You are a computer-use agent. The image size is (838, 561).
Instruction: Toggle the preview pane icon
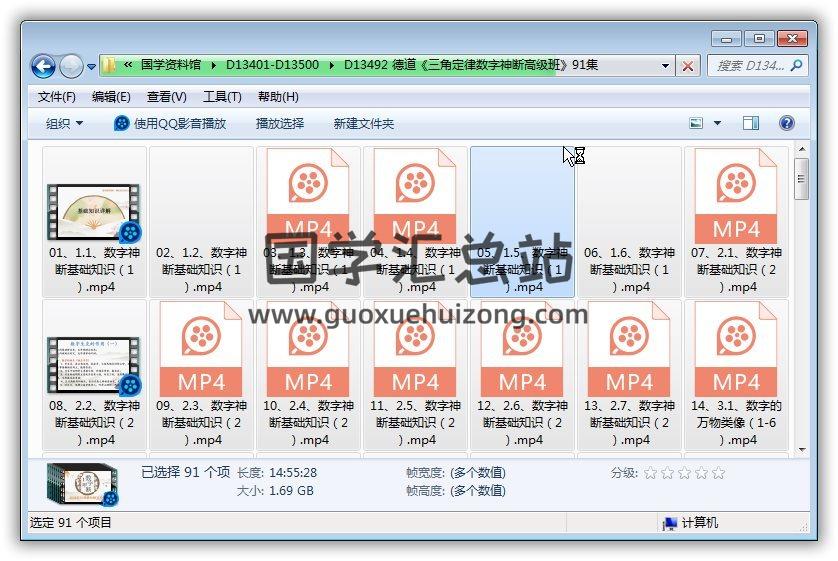click(x=750, y=123)
